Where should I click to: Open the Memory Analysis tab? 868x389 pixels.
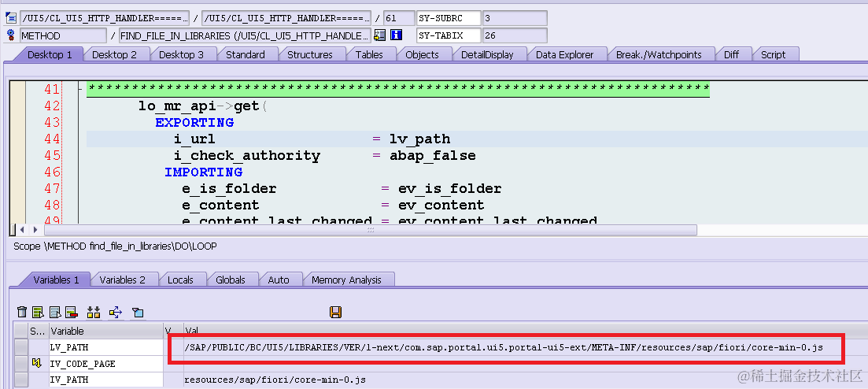346,280
